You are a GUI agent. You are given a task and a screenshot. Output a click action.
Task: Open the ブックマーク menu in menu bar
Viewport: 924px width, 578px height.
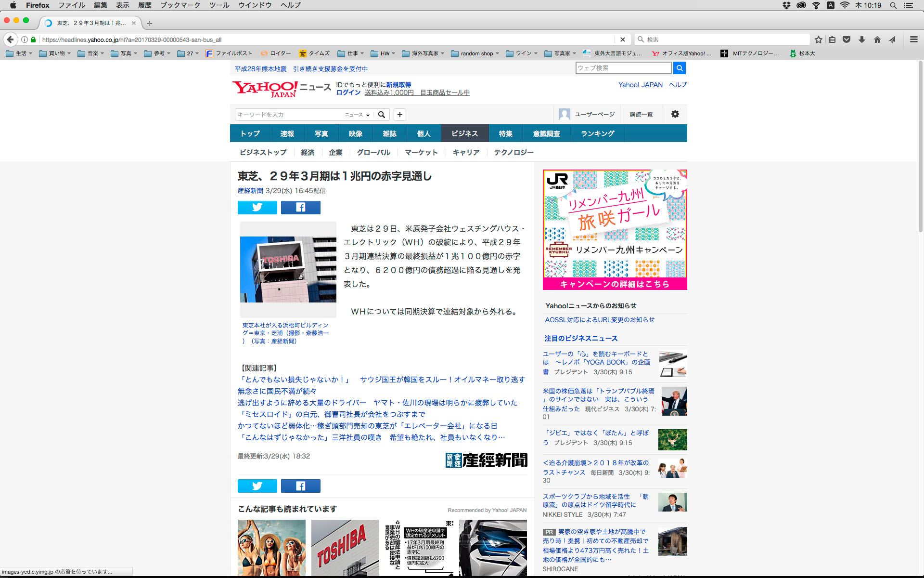coord(180,5)
